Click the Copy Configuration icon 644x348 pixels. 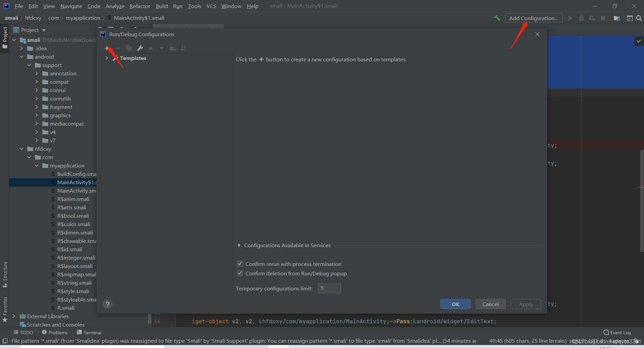click(x=129, y=48)
